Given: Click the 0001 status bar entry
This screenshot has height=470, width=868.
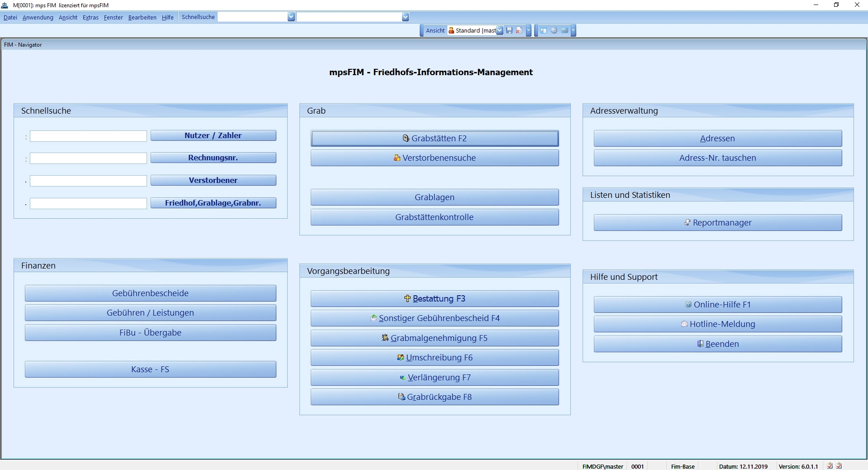Looking at the screenshot, I should click(x=637, y=466).
